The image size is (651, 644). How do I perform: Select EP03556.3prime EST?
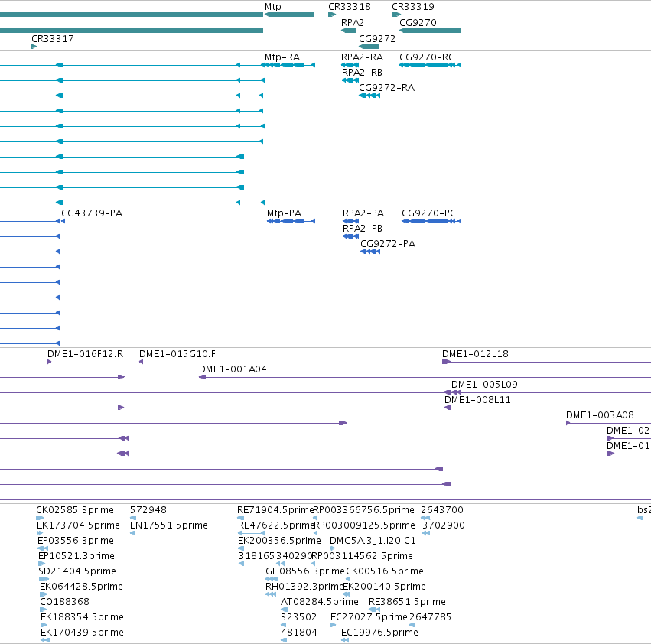43,548
